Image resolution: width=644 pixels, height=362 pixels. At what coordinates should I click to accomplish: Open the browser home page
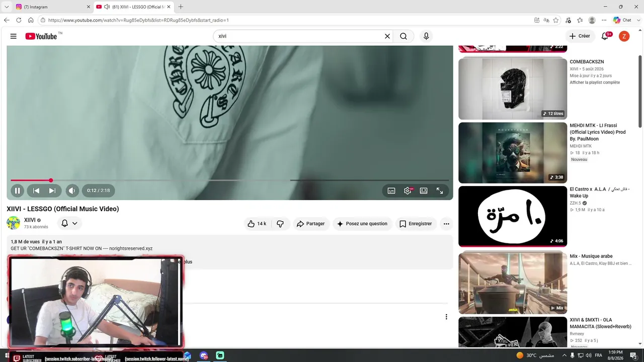pos(31,20)
